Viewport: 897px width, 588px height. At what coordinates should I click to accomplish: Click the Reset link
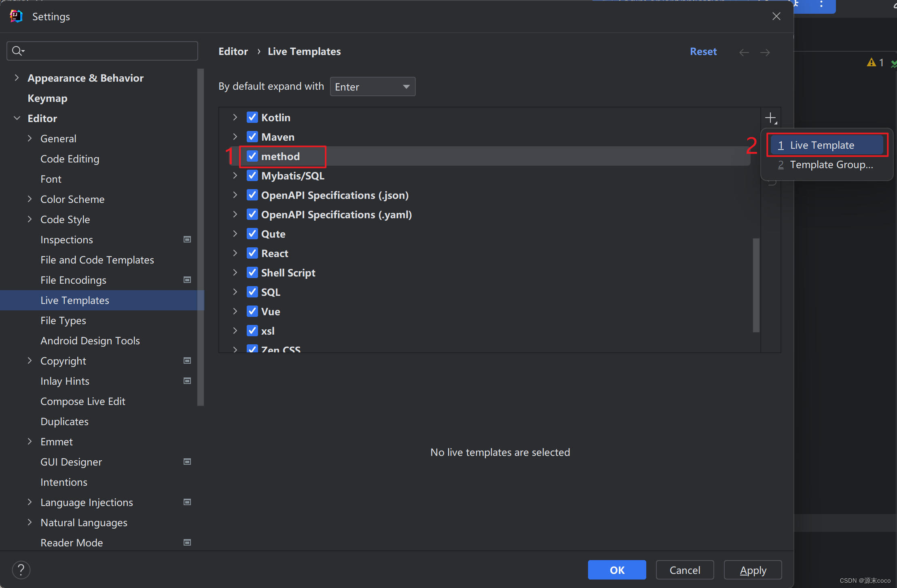click(x=703, y=51)
